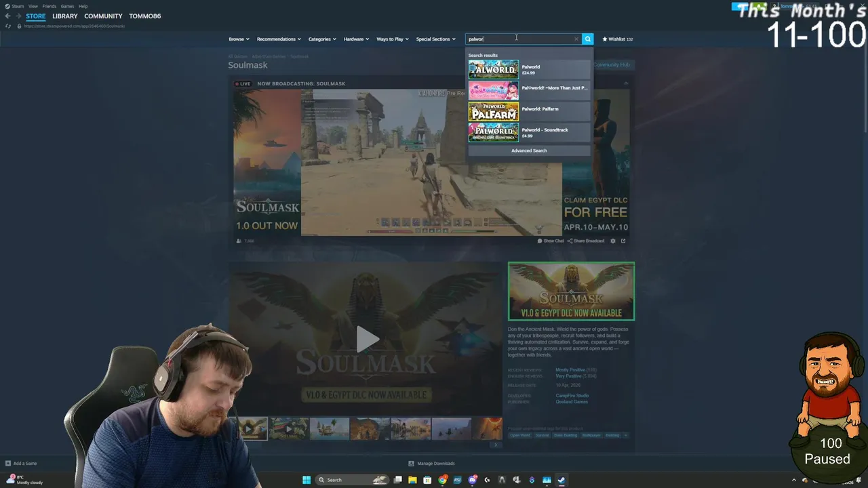The width and height of the screenshot is (868, 488).
Task: Switch to the LIBRARY tab
Action: click(65, 16)
